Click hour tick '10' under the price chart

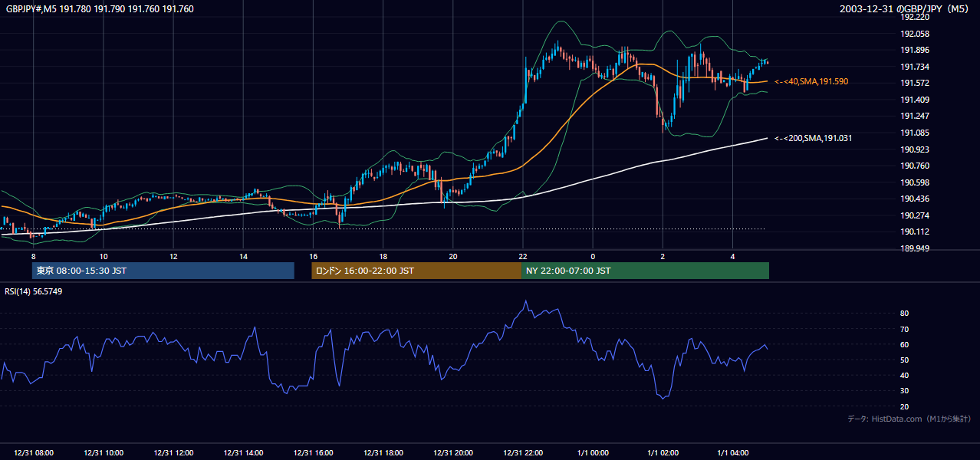click(x=104, y=256)
